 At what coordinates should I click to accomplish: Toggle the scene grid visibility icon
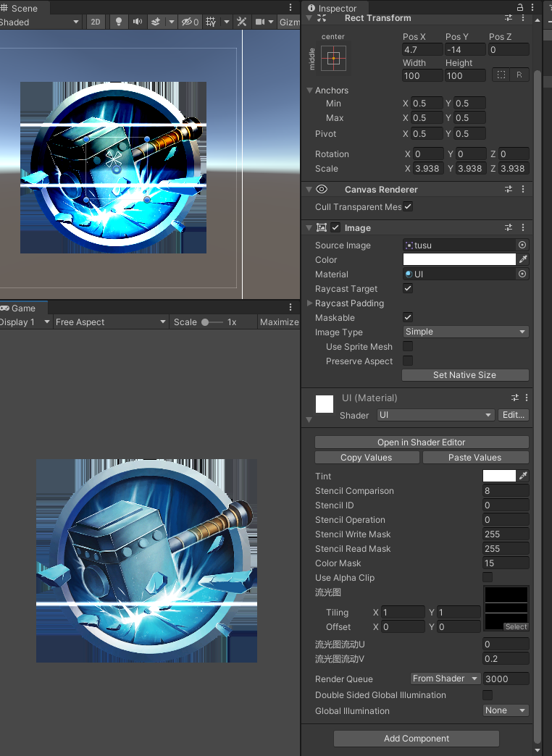point(211,22)
